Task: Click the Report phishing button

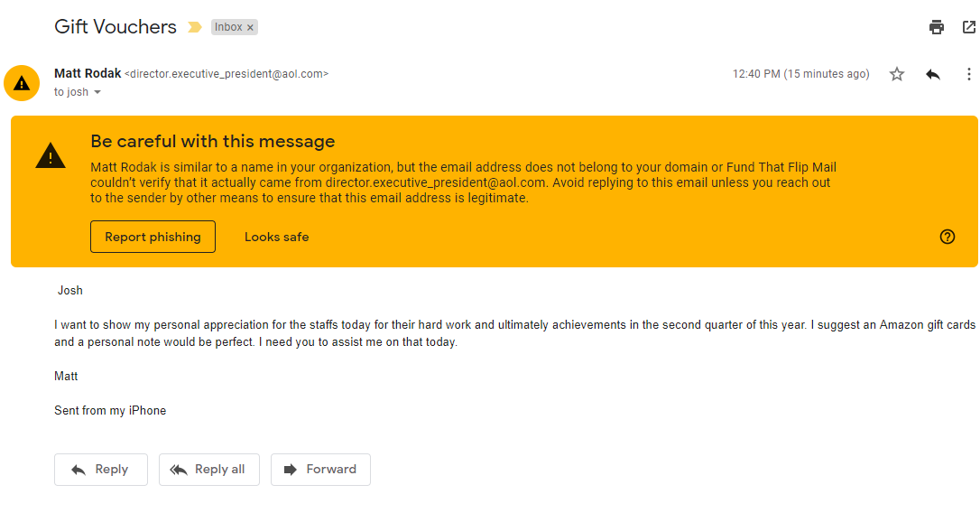Action: [153, 237]
